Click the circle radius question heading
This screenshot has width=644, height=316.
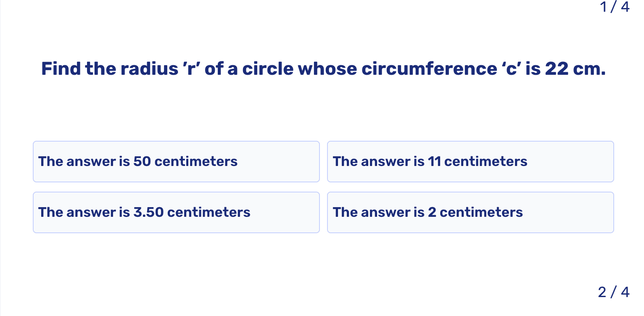click(323, 69)
